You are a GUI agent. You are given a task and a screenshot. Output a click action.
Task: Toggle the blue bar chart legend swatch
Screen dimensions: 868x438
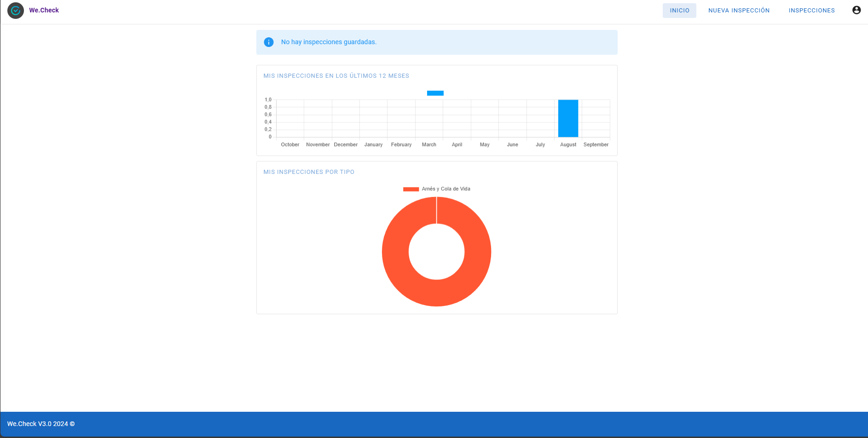pos(435,93)
